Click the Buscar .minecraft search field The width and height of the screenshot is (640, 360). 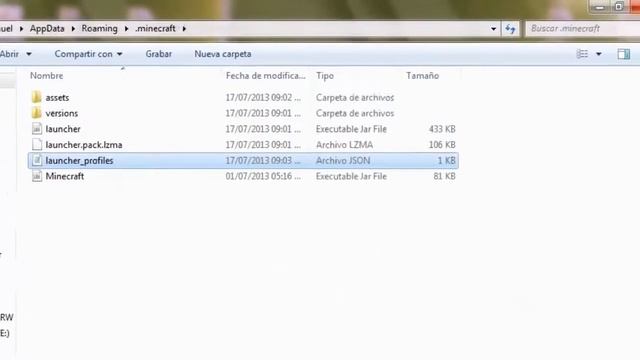(582, 29)
